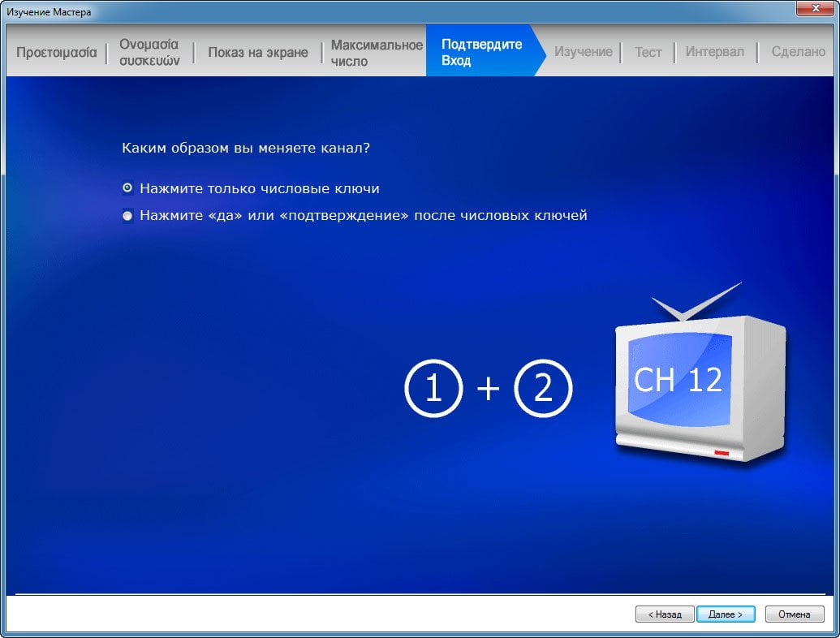This screenshot has height=638, width=840.
Task: Open the Προετοιμασία wizard step
Action: pos(56,53)
